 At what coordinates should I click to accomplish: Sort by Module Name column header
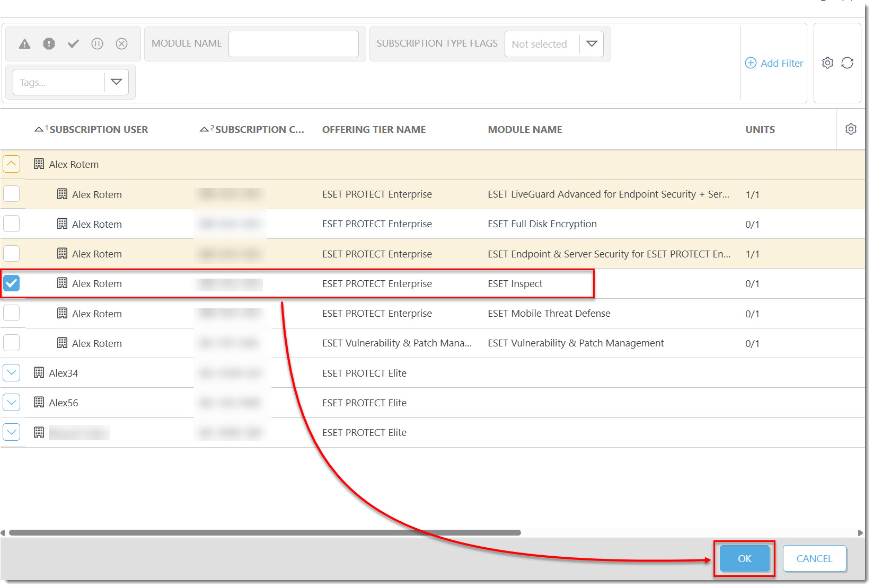525,129
